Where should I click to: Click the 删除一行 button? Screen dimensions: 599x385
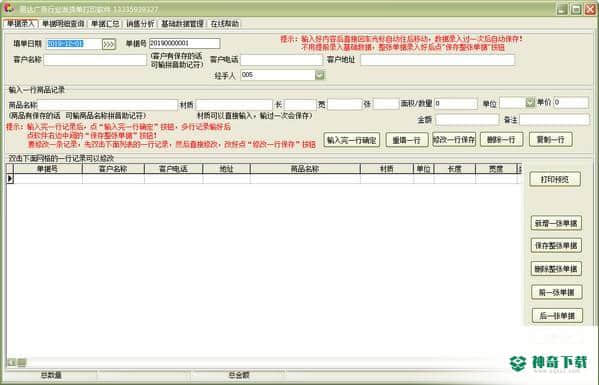click(501, 140)
